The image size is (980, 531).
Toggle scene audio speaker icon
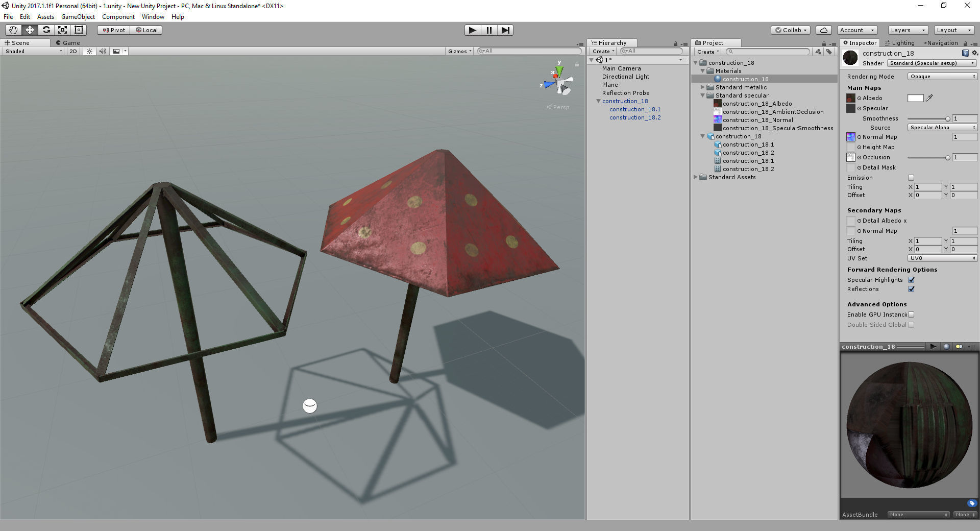103,51
